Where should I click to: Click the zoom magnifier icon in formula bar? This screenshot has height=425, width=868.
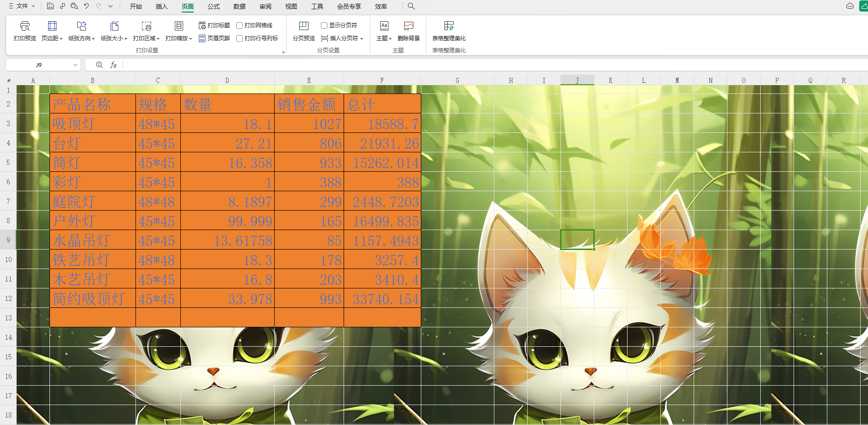(x=99, y=65)
